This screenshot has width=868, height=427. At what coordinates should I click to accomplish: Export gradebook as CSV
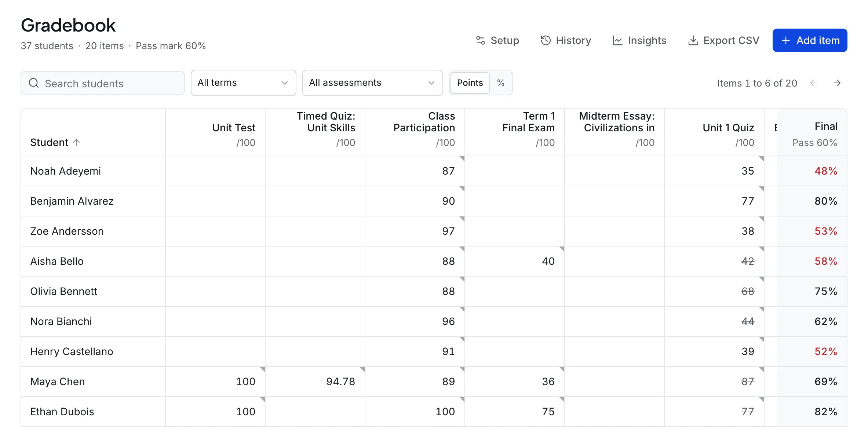(724, 40)
